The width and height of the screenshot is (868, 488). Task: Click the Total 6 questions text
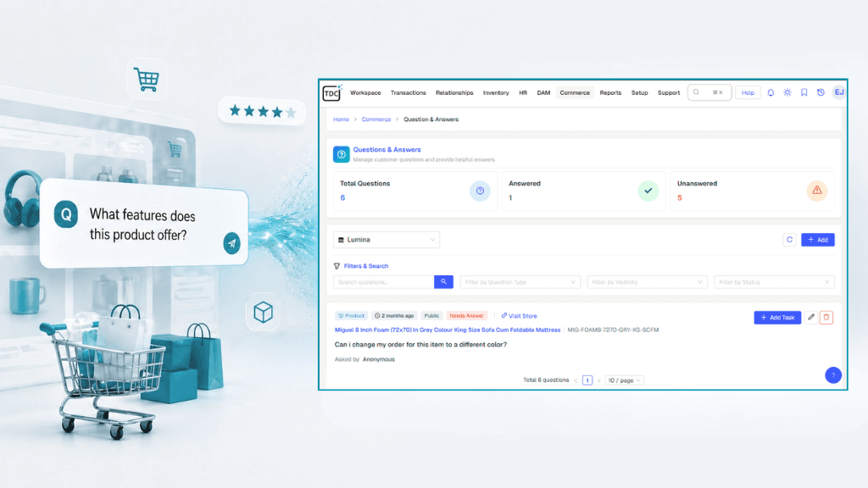click(546, 380)
